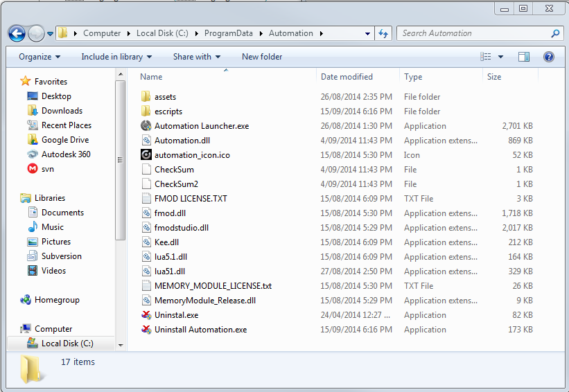Open address bar previous locations dropdown
The width and height of the screenshot is (569, 392).
tap(367, 33)
